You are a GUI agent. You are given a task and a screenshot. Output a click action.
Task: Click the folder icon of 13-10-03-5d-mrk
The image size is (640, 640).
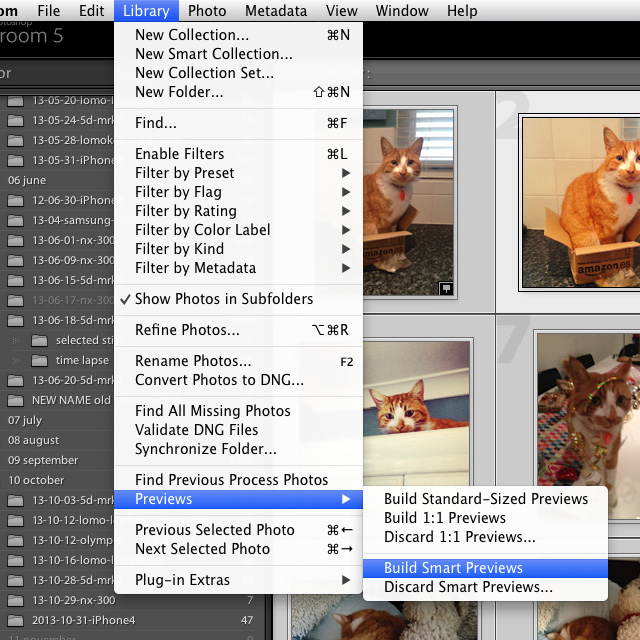(16, 500)
